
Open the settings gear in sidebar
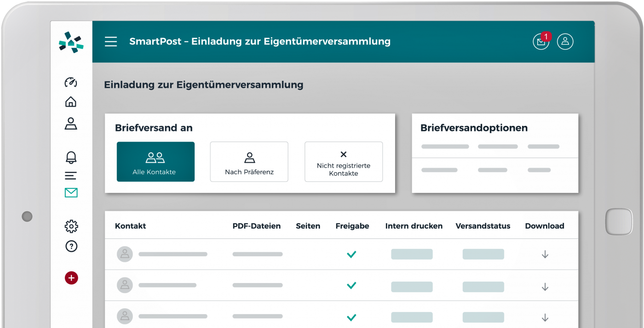[71, 226]
